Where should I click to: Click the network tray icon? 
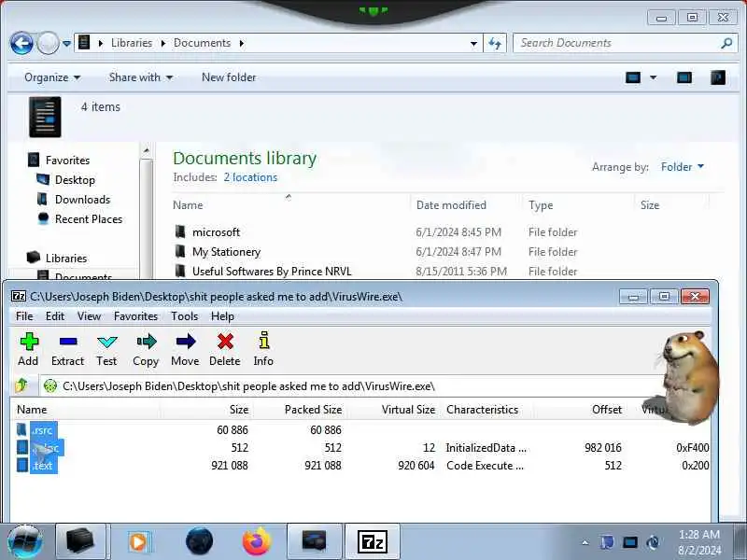[629, 542]
